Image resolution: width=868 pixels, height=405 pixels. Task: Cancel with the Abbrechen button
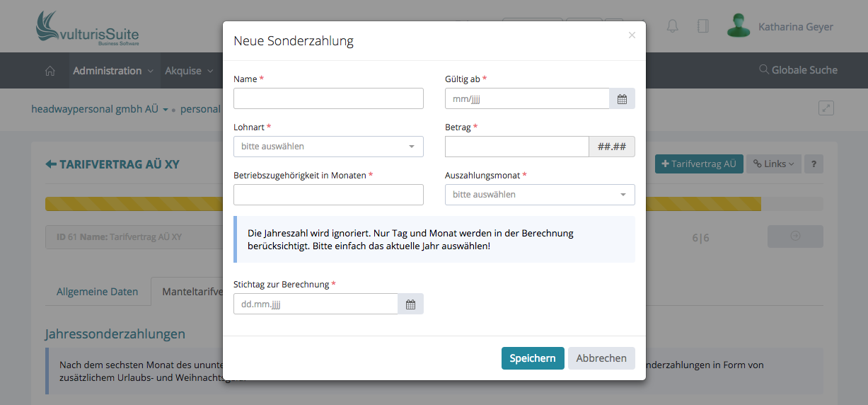pyautogui.click(x=601, y=358)
